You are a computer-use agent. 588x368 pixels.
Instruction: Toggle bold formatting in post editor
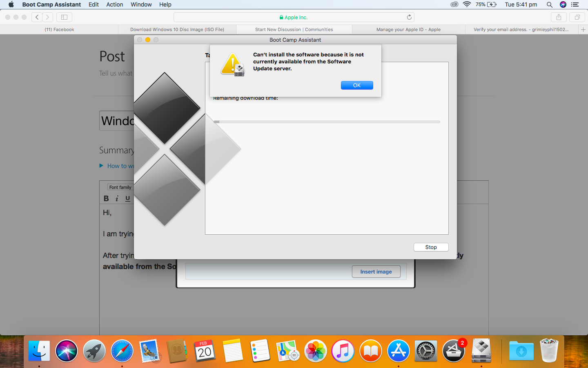coord(106,198)
